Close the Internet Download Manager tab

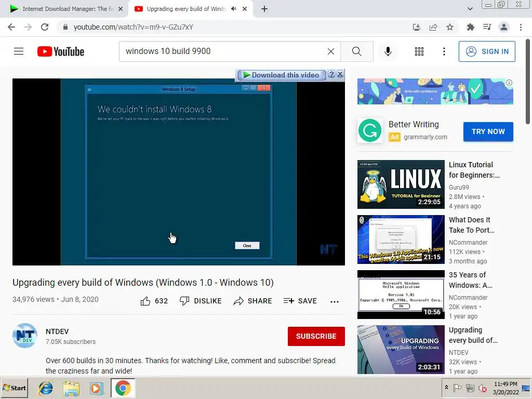coord(121,9)
